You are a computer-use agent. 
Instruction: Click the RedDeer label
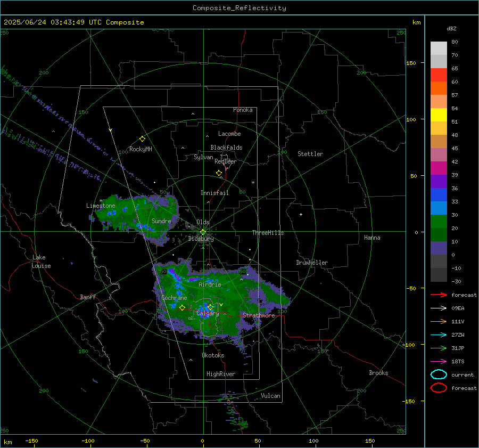(x=226, y=161)
